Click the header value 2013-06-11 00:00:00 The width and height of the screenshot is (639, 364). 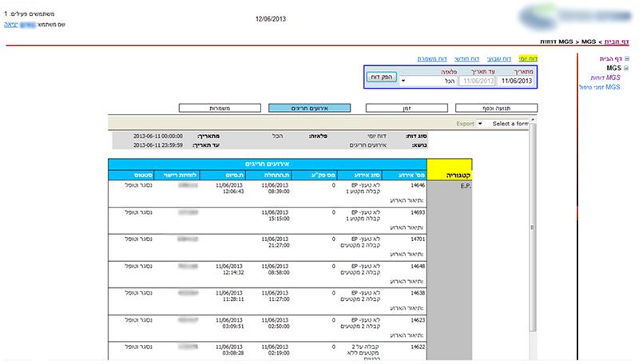click(158, 136)
